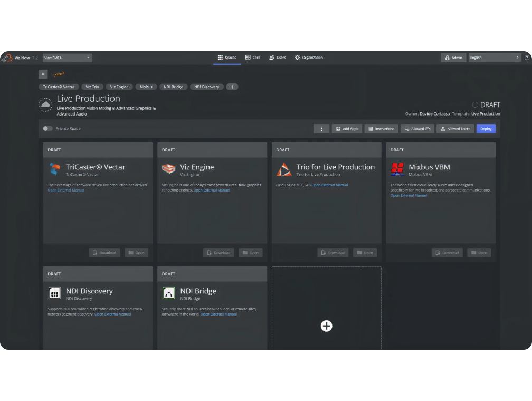Open the three-dot more options menu
Image resolution: width=532 pixels, height=401 pixels.
321,129
